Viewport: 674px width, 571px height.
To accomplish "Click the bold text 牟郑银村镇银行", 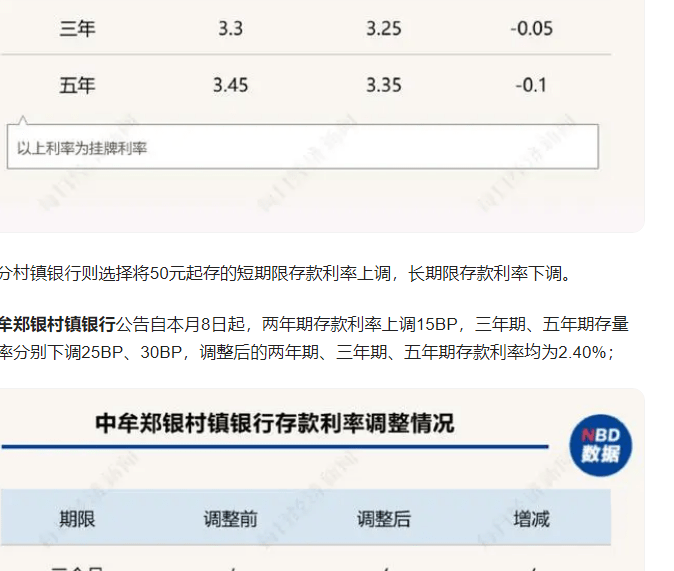I will (58, 324).
